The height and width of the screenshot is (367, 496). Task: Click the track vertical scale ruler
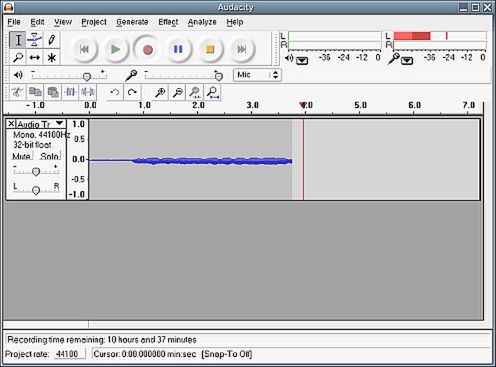(78, 159)
